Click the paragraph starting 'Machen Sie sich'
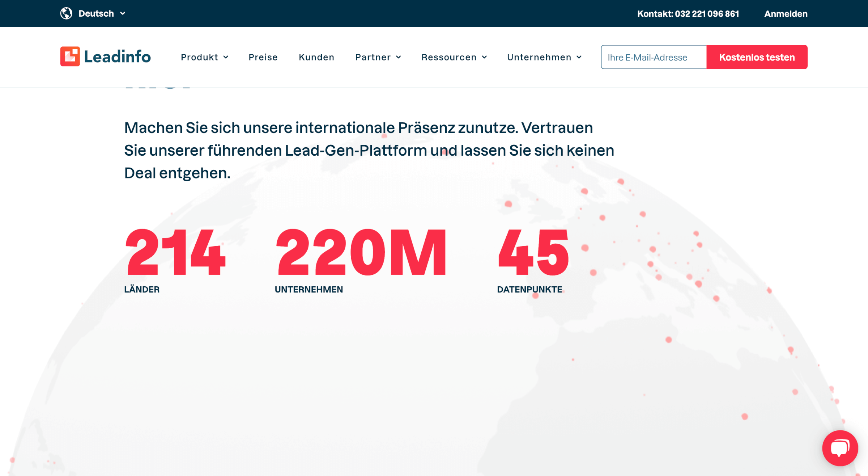Viewport: 868px width, 476px height. point(369,150)
